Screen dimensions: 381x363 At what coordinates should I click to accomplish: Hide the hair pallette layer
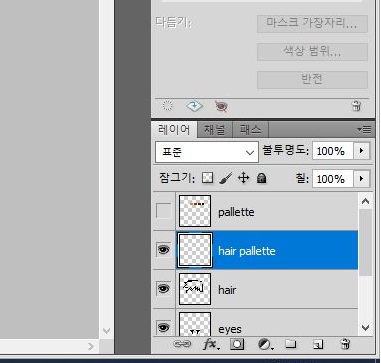click(x=163, y=250)
